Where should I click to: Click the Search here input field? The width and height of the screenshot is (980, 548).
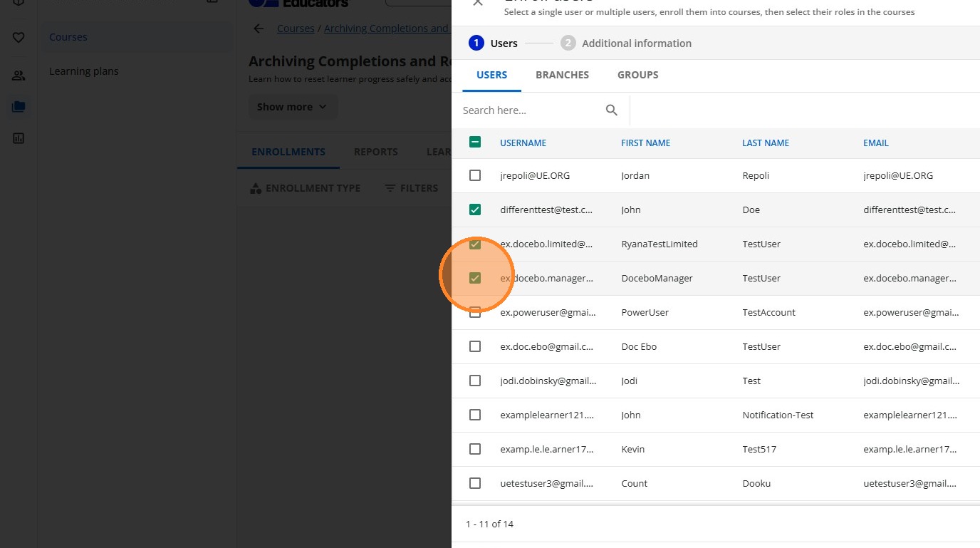(x=529, y=110)
